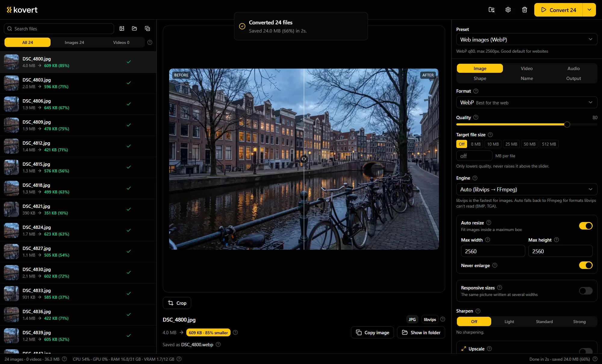The height and width of the screenshot is (364, 602).
Task: Click help icon next to Quality label
Action: tap(476, 117)
